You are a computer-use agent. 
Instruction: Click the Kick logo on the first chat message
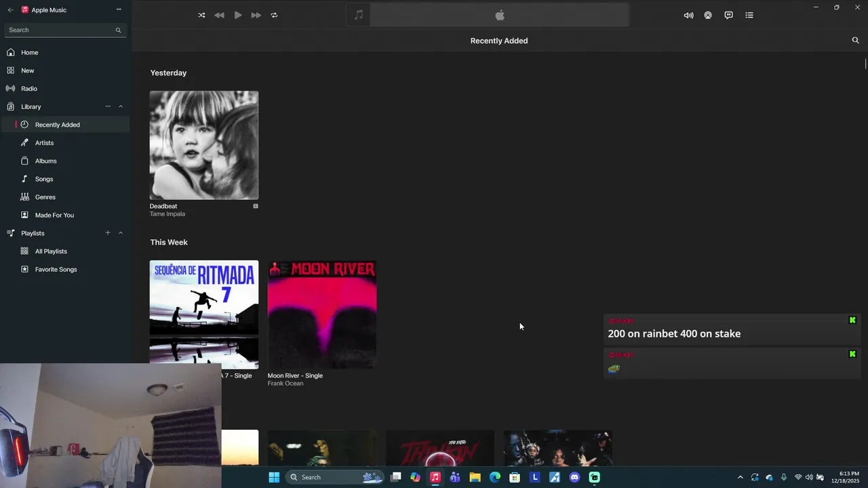coord(852,320)
